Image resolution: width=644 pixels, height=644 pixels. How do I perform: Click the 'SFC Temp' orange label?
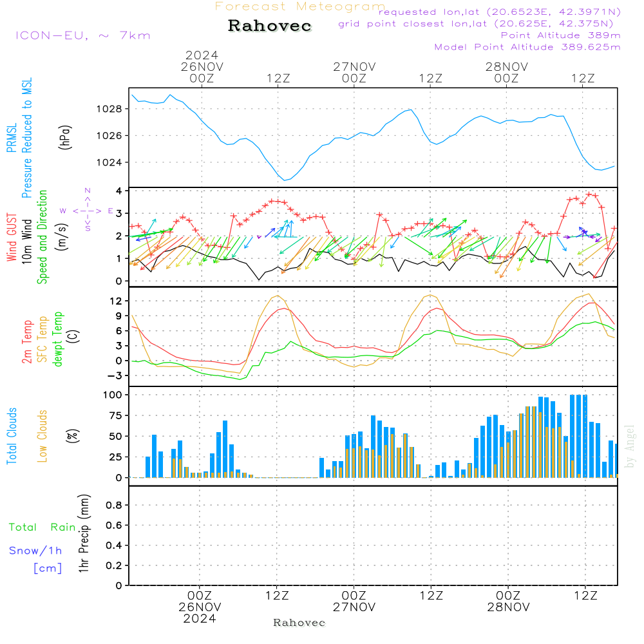click(x=43, y=339)
